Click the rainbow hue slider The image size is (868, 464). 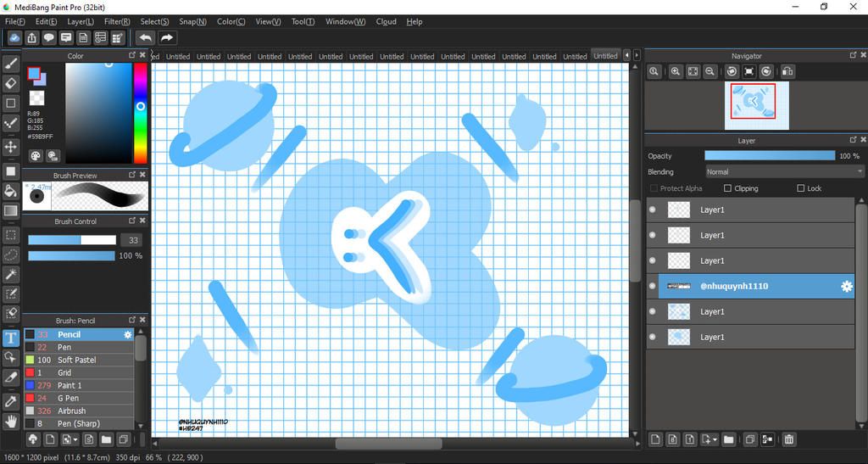pos(141,113)
